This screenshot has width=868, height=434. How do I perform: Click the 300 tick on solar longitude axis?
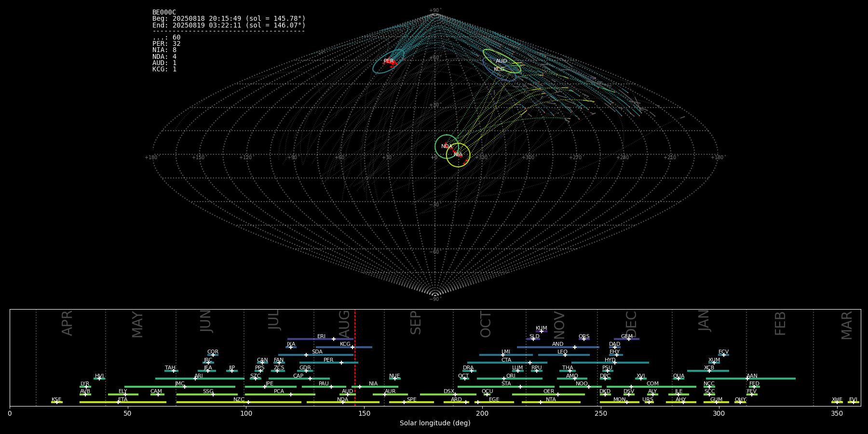719,413
